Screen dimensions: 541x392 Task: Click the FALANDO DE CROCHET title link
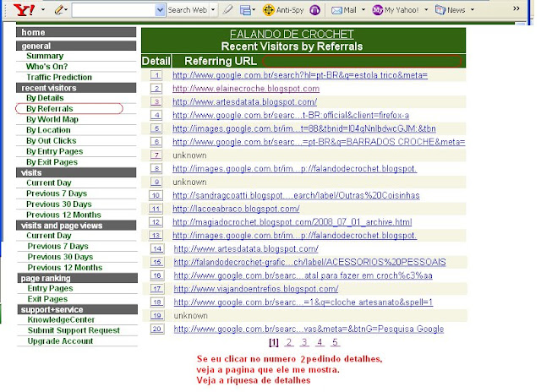coord(292,34)
